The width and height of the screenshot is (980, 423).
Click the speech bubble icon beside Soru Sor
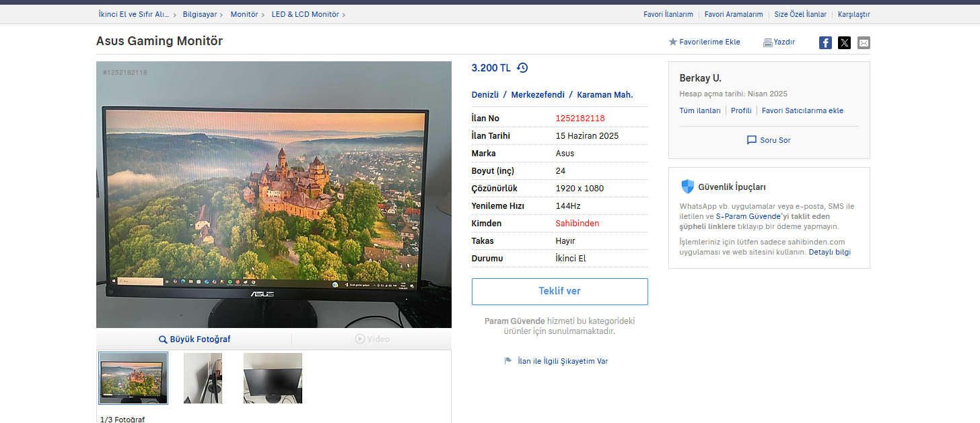tap(752, 140)
